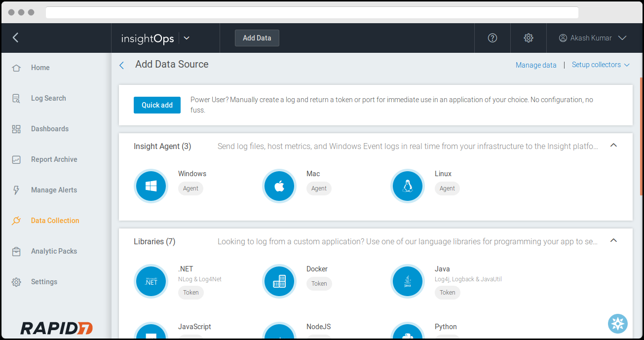The image size is (644, 340).
Task: Click the Report Archive chart icon
Action: pos(16,159)
